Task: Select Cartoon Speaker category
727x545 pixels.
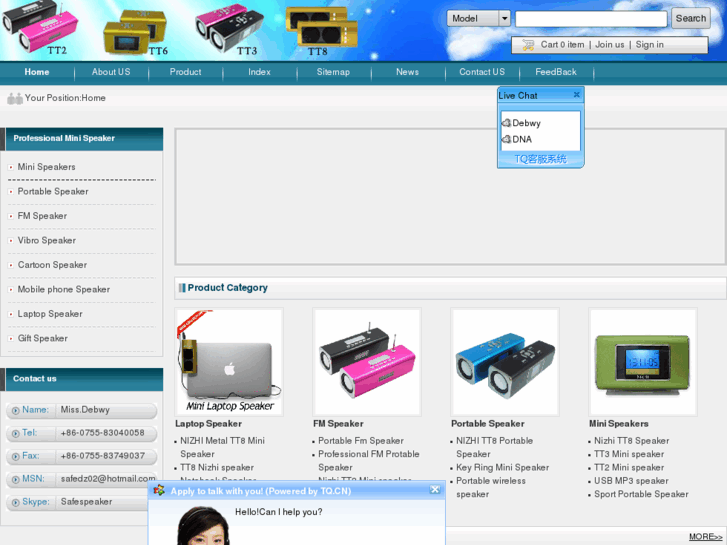Action: [x=52, y=265]
